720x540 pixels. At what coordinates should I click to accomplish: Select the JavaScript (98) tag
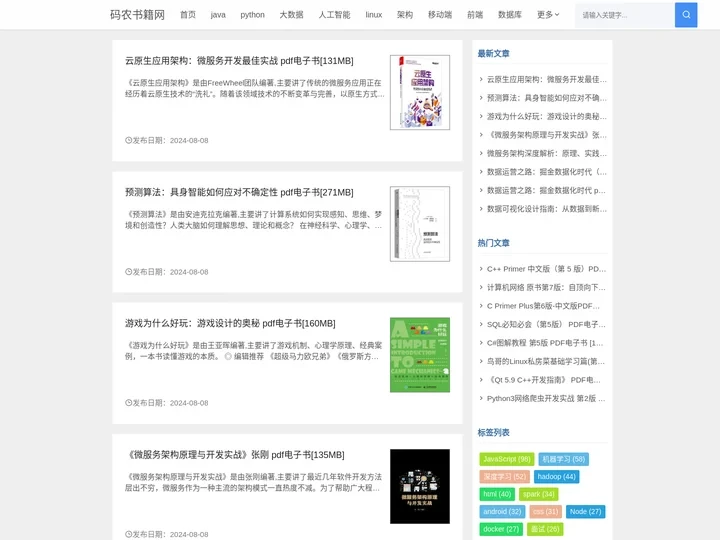[506, 459]
